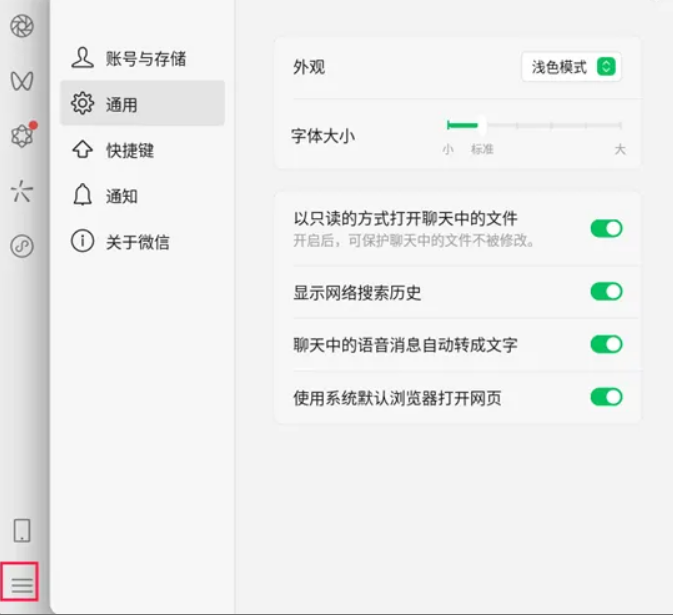Toggle 显示网络搜索历史 switch

tap(606, 292)
